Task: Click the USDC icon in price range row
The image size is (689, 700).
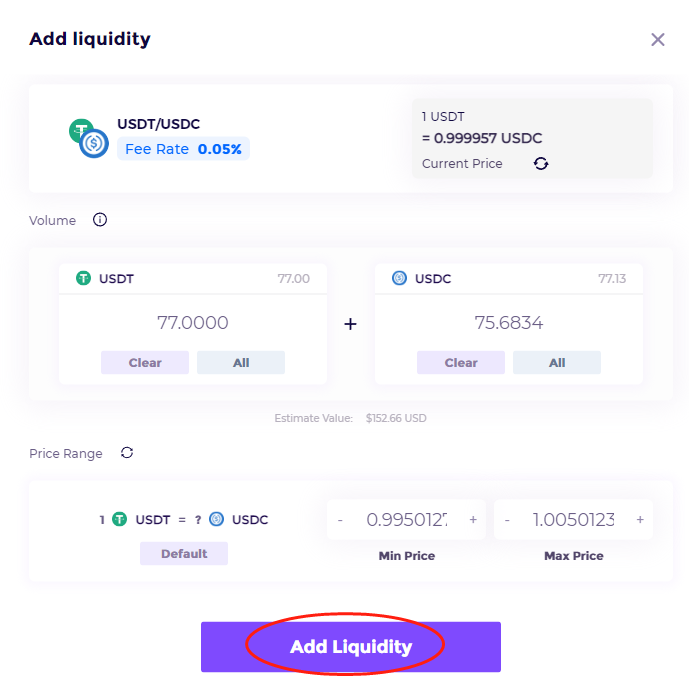Action: click(x=217, y=520)
